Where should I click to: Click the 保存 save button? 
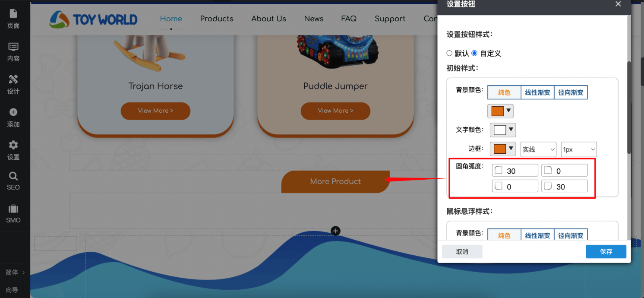pyautogui.click(x=606, y=251)
